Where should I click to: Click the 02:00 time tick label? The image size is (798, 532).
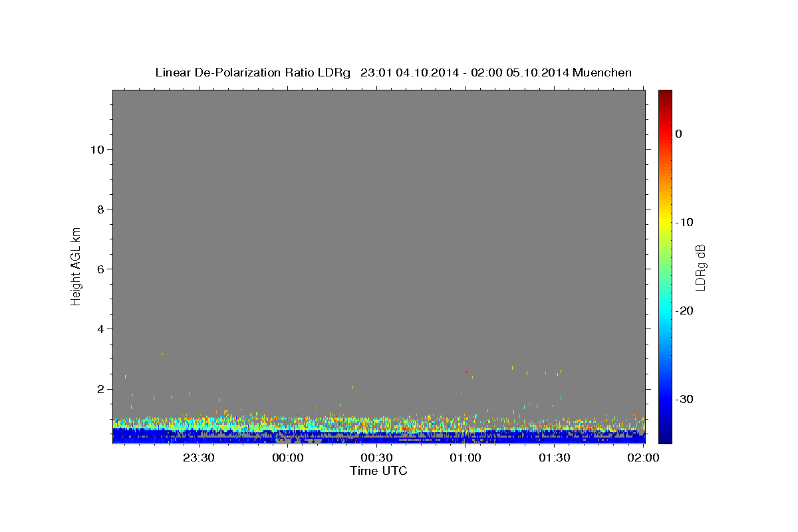[x=643, y=458]
